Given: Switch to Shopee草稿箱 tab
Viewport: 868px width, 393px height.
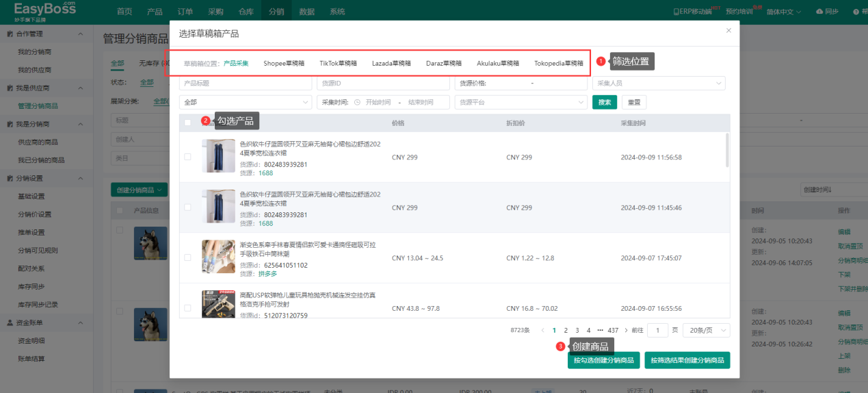Looking at the screenshot, I should click(284, 63).
